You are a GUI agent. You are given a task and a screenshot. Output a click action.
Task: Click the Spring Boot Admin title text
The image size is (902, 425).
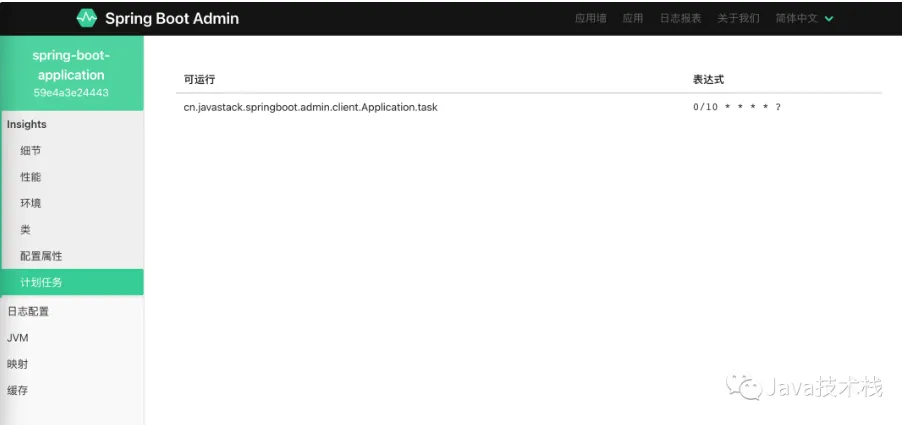coord(171,18)
